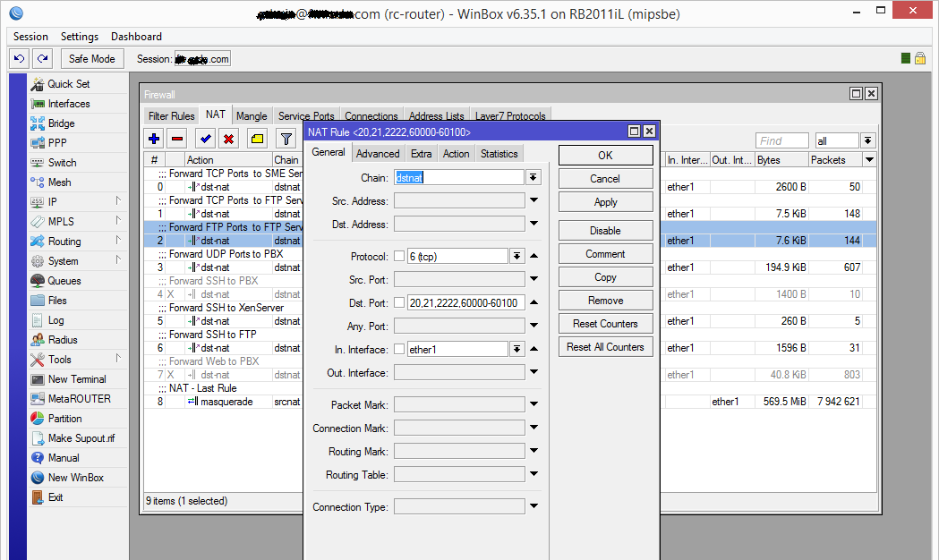Viewport: 939px width, 560px height.
Task: Toggle the Dst. Port invert checkbox
Action: pyautogui.click(x=399, y=302)
